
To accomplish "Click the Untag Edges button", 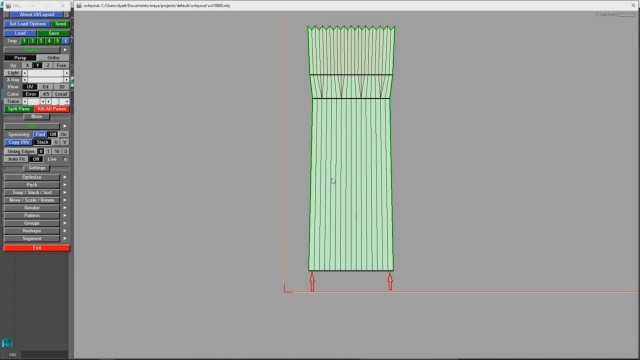I will [x=20, y=151].
